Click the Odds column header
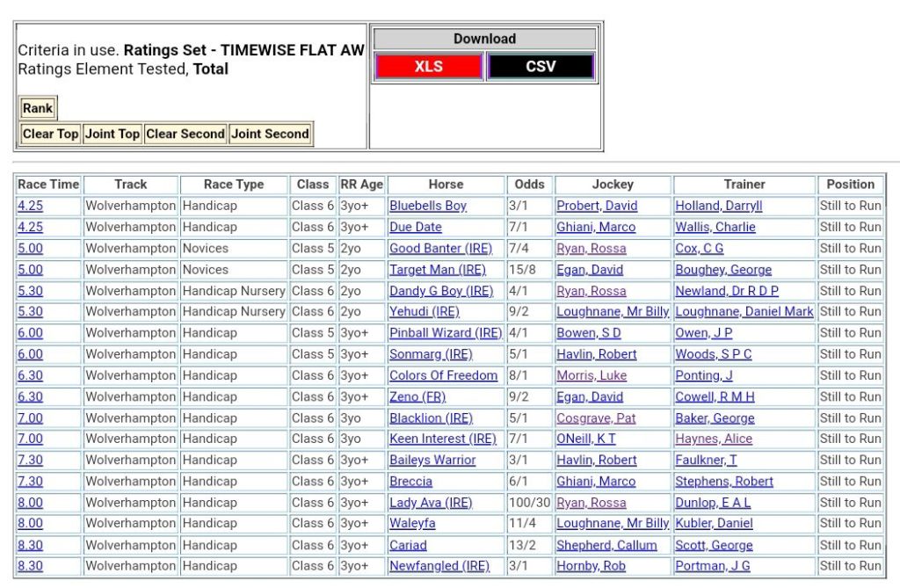 click(529, 185)
